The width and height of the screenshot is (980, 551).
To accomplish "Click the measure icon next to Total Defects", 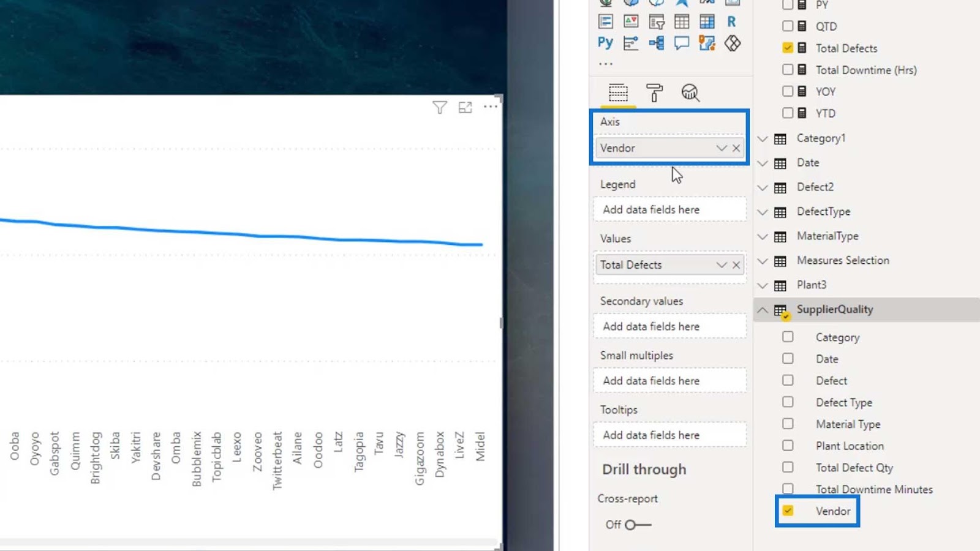I will pyautogui.click(x=802, y=48).
